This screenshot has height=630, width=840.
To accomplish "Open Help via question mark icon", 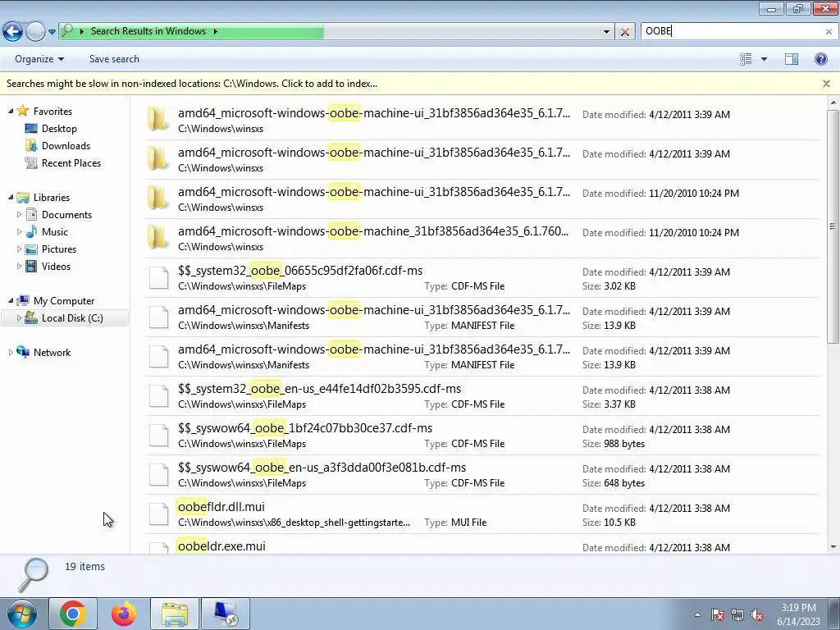I will [x=820, y=59].
